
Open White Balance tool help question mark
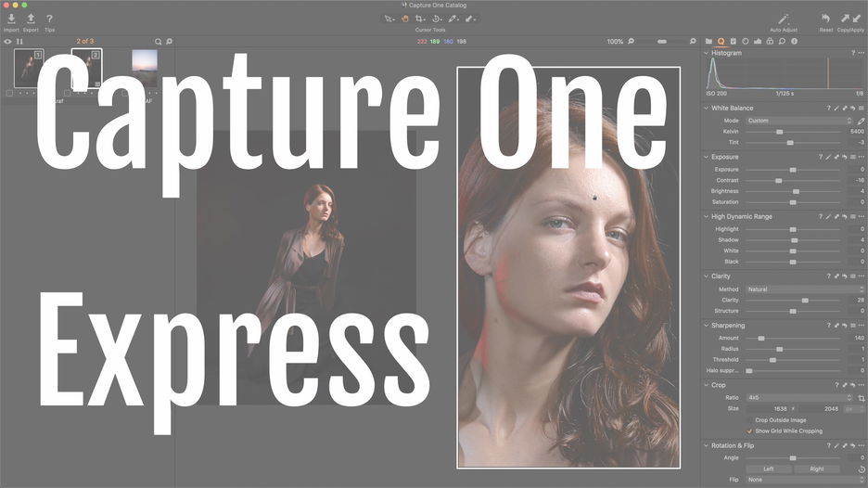828,108
